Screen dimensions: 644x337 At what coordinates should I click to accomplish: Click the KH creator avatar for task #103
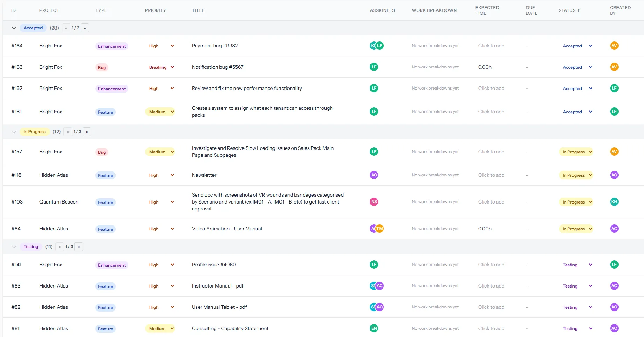(614, 202)
